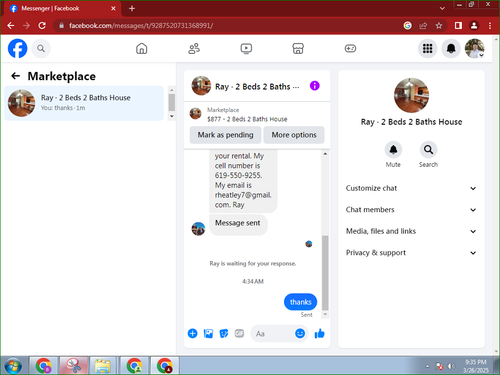This screenshot has height=375, width=500.
Task: Reload the page with browser refresh icon
Action: click(42, 26)
